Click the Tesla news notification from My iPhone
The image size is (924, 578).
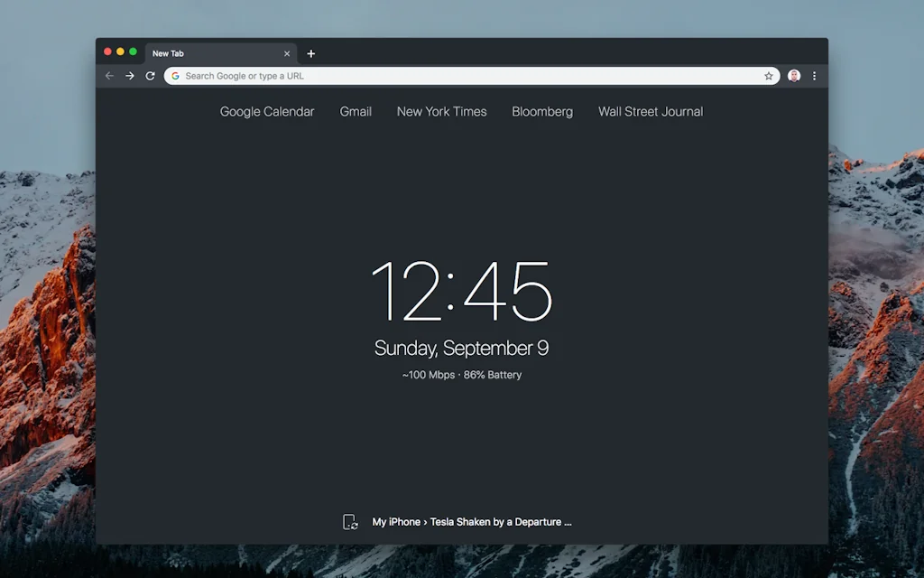[x=469, y=521]
